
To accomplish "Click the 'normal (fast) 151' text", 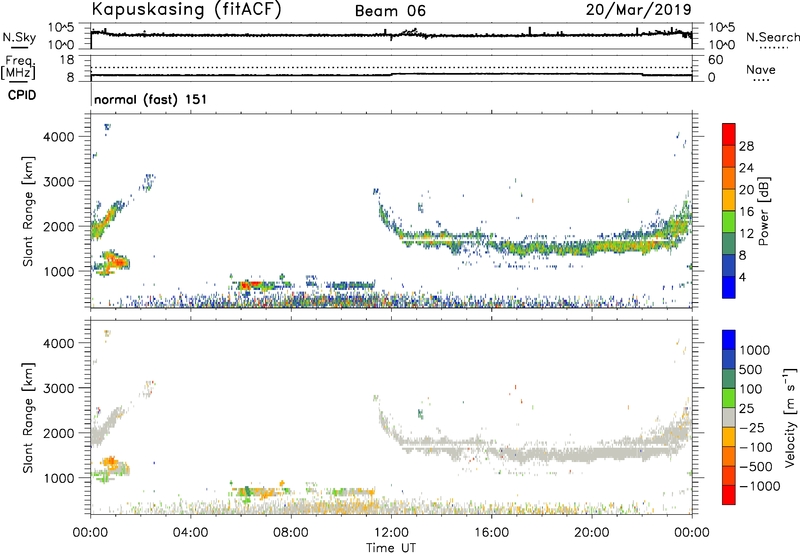I will click(151, 99).
